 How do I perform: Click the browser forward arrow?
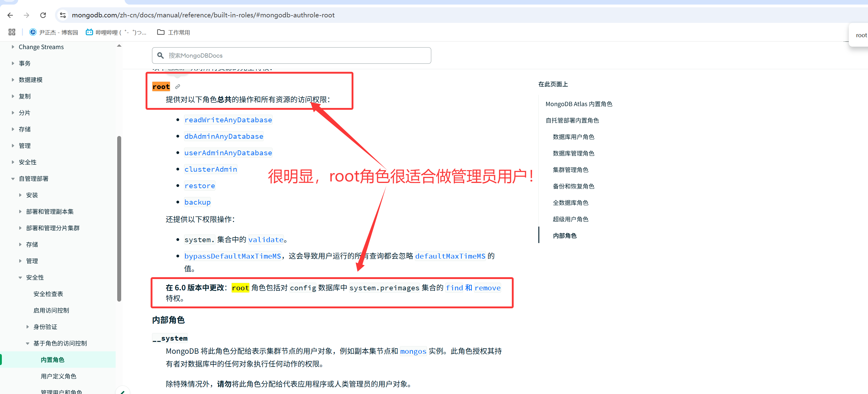[x=27, y=15]
